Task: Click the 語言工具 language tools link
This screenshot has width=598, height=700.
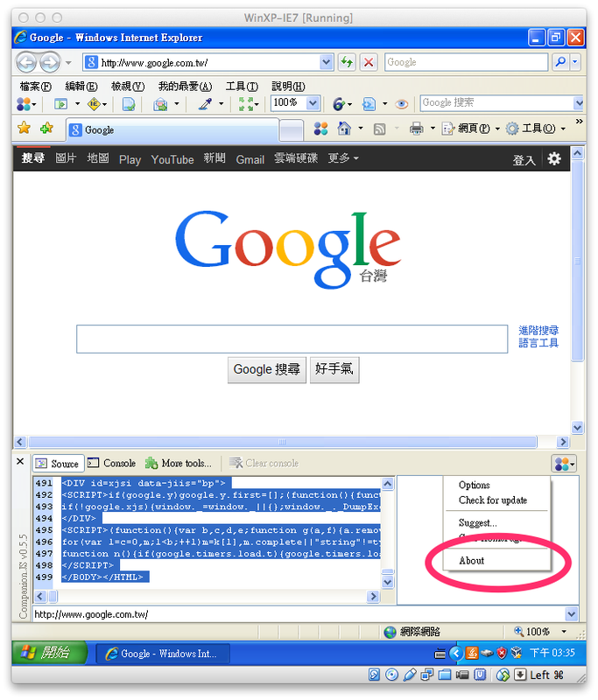Action: (x=538, y=343)
